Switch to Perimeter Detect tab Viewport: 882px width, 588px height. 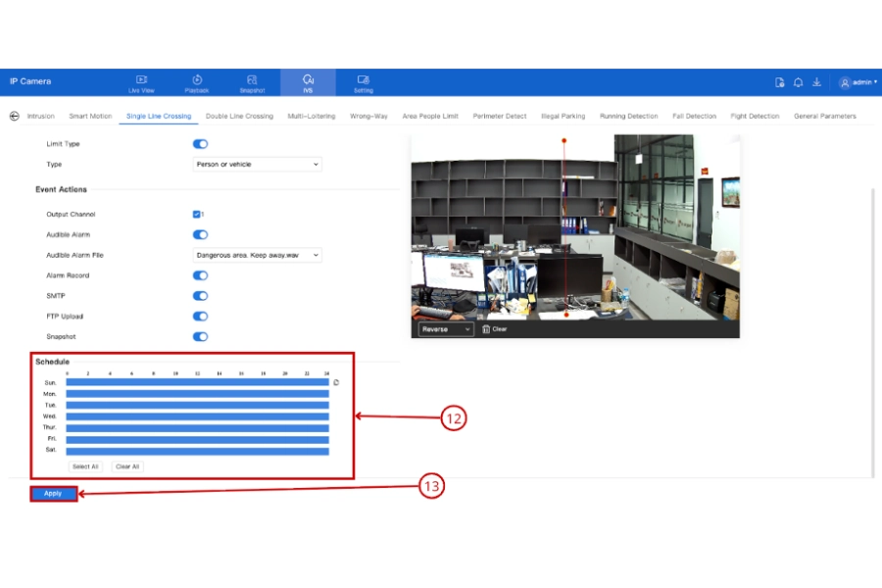(x=500, y=116)
